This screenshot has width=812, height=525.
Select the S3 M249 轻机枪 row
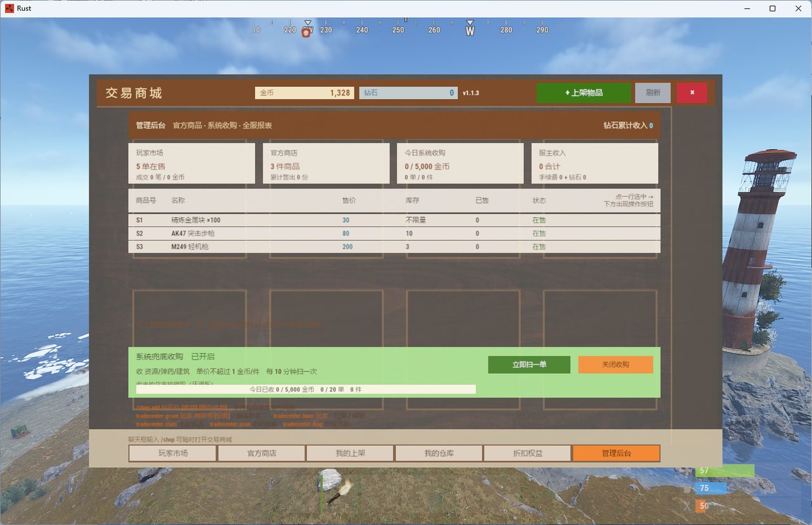394,247
